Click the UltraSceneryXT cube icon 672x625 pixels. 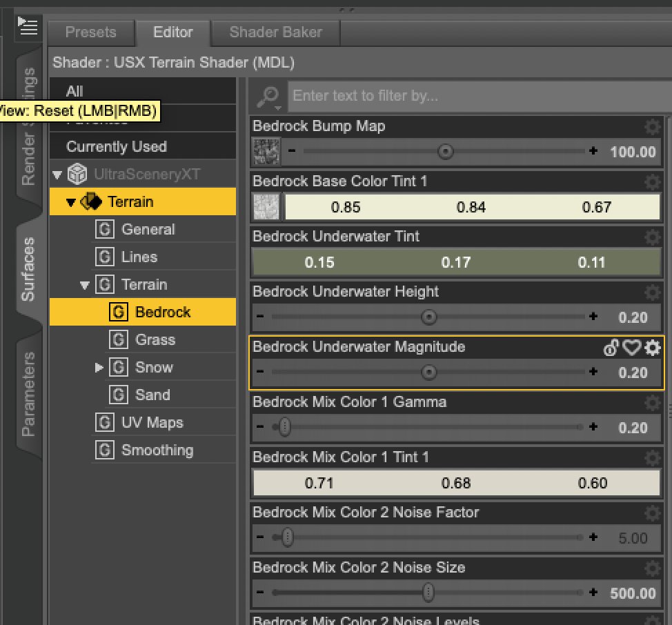[x=77, y=175]
